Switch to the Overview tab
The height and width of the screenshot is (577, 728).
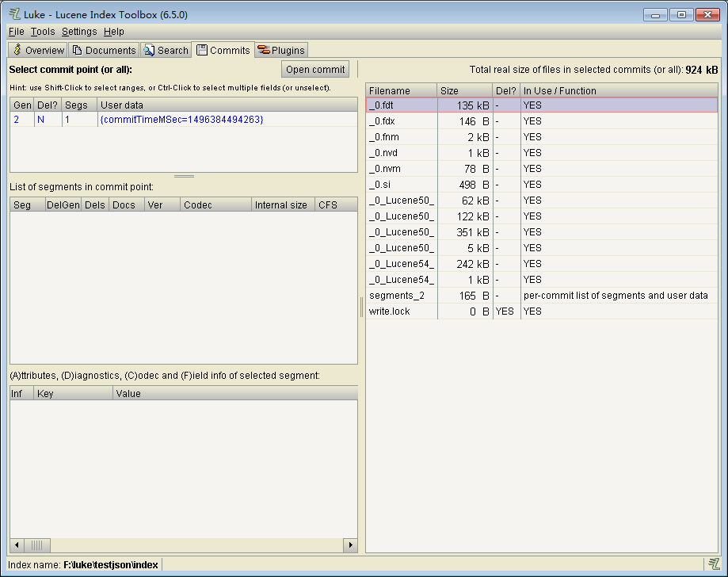coord(38,50)
